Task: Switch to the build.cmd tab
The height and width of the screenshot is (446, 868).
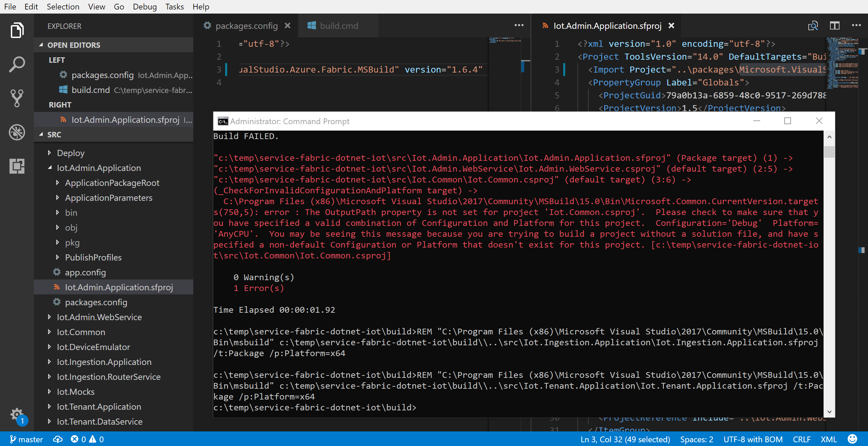Action: [338, 25]
